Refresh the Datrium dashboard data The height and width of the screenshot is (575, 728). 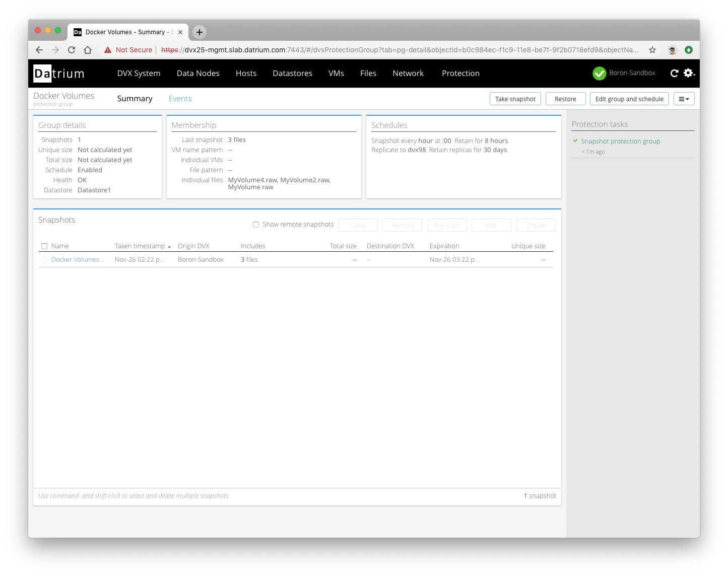click(x=674, y=73)
